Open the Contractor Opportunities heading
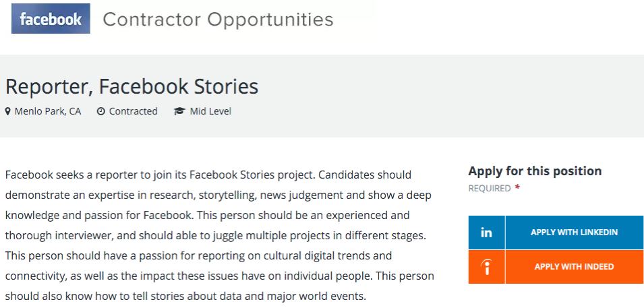 pos(218,20)
